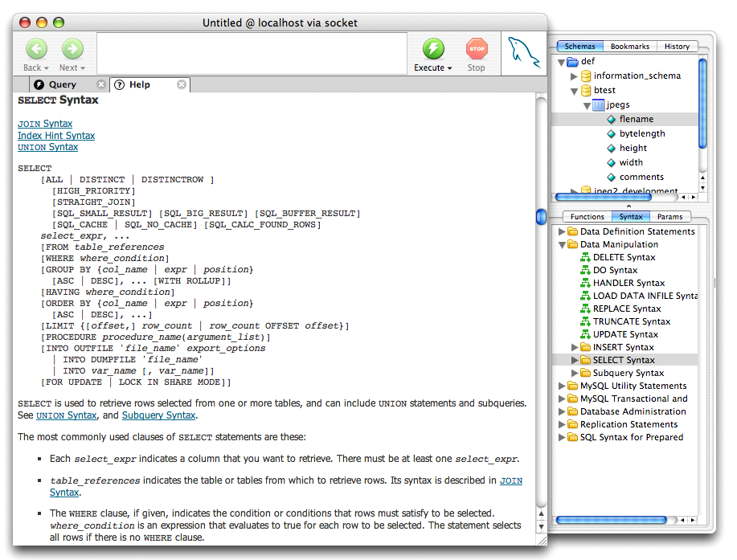Click the LOAD DATA INFILE topic icon
Screen dimensions: 737x560
click(585, 296)
